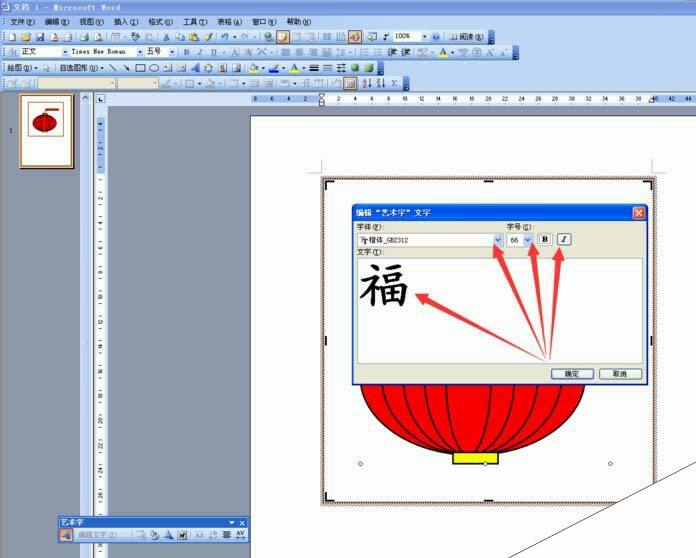The height and width of the screenshot is (558, 696).
Task: Select the Rectangle drawing tool
Action: [140, 68]
